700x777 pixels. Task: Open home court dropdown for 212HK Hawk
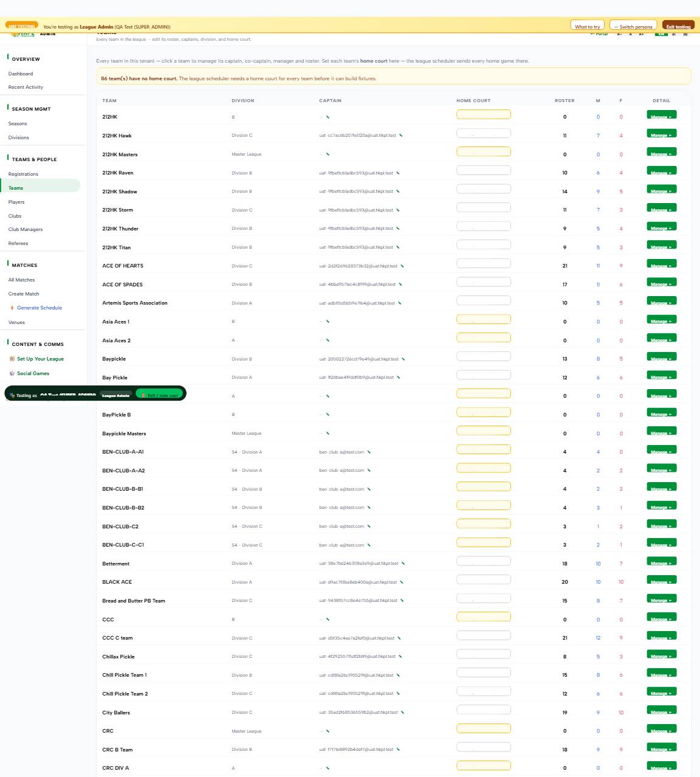(x=484, y=133)
